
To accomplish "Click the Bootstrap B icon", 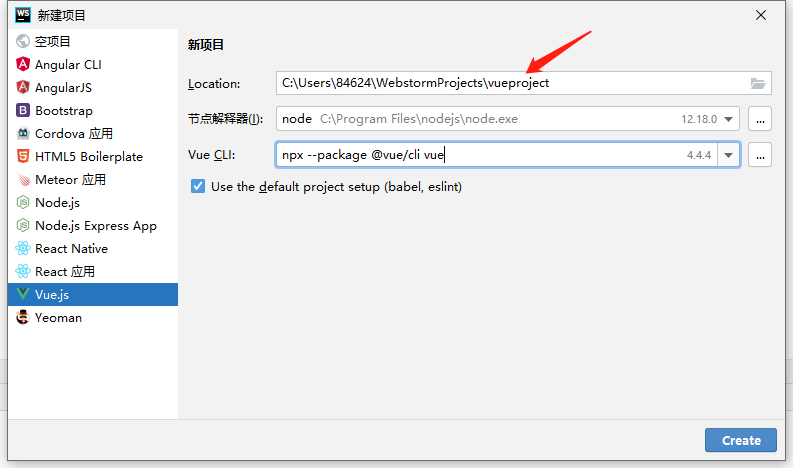I will [23, 110].
